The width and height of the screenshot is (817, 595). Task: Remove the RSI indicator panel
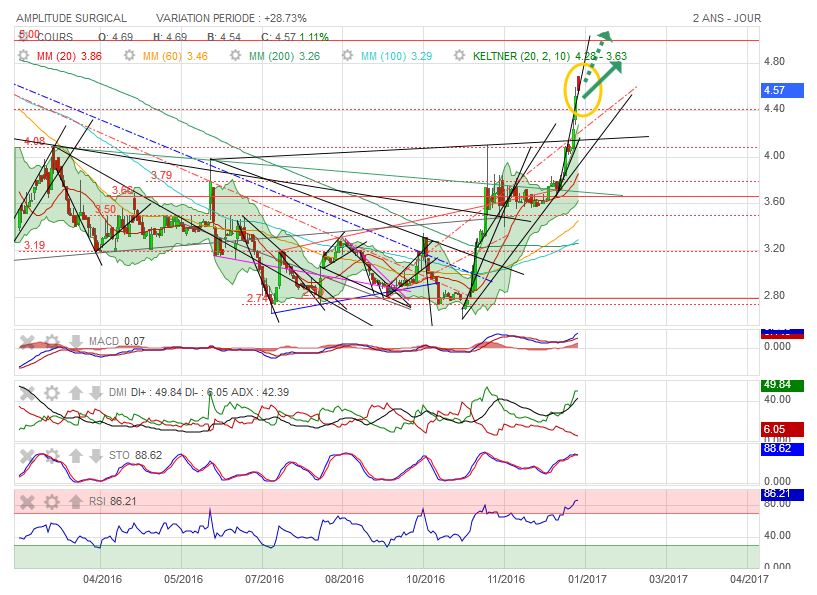click(27, 502)
